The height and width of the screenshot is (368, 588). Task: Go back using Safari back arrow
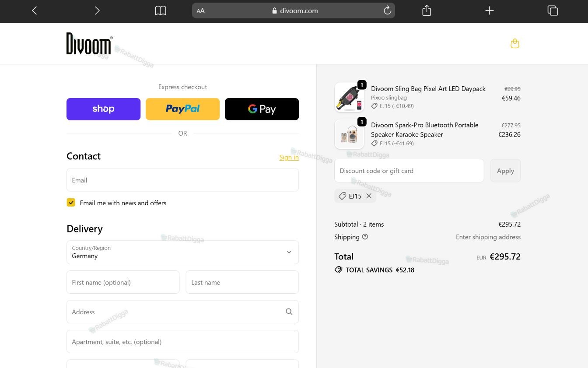(x=35, y=11)
